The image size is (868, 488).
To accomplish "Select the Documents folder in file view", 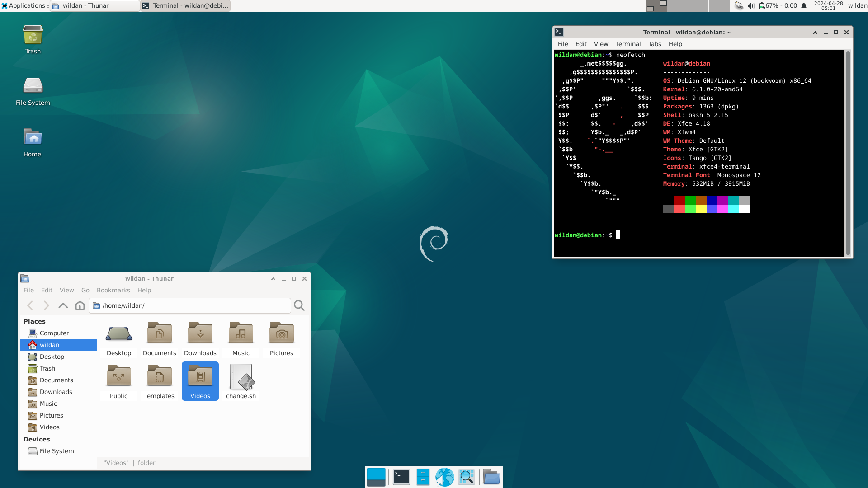I will point(160,338).
